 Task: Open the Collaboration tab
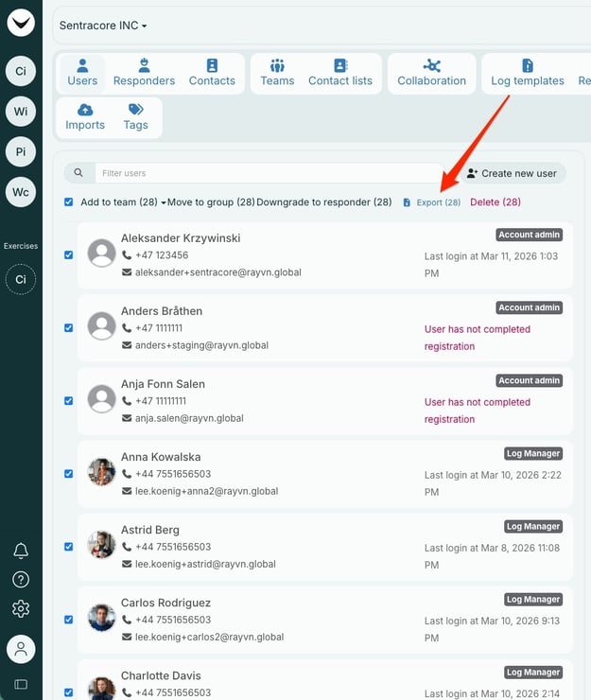click(431, 73)
